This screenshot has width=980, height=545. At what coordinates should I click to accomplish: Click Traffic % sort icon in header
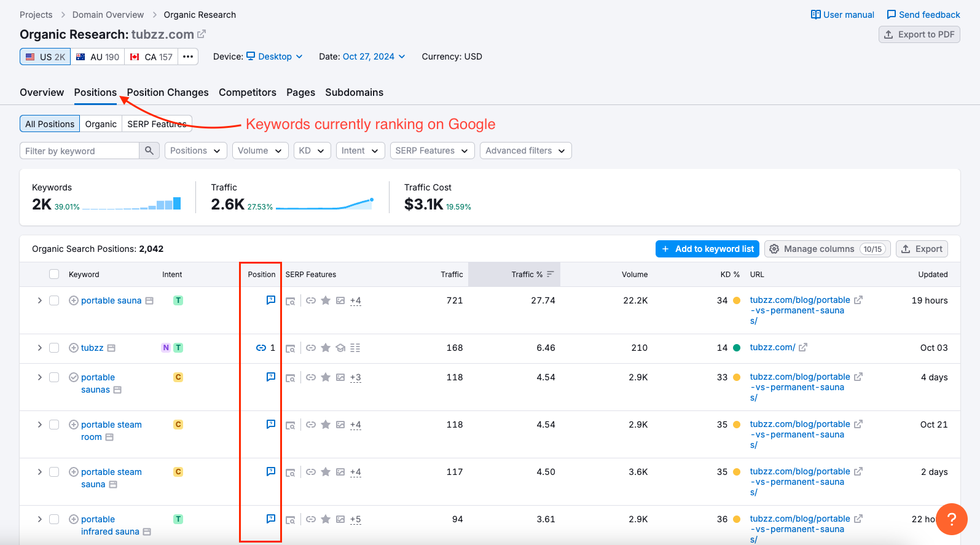coord(551,274)
